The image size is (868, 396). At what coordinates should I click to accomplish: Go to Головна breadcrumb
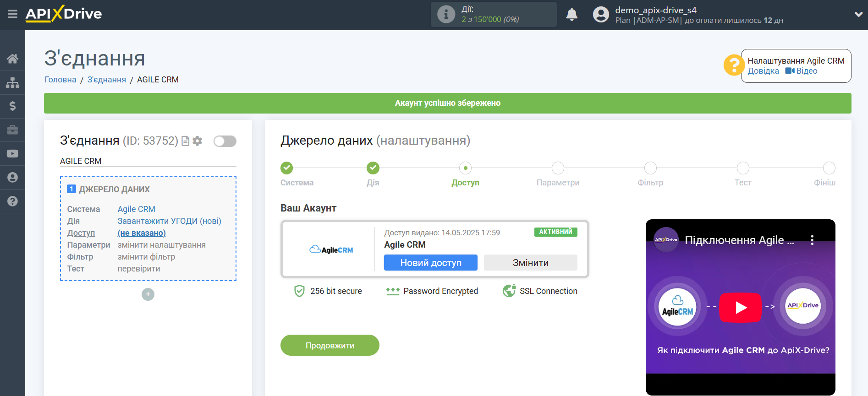[x=60, y=80]
